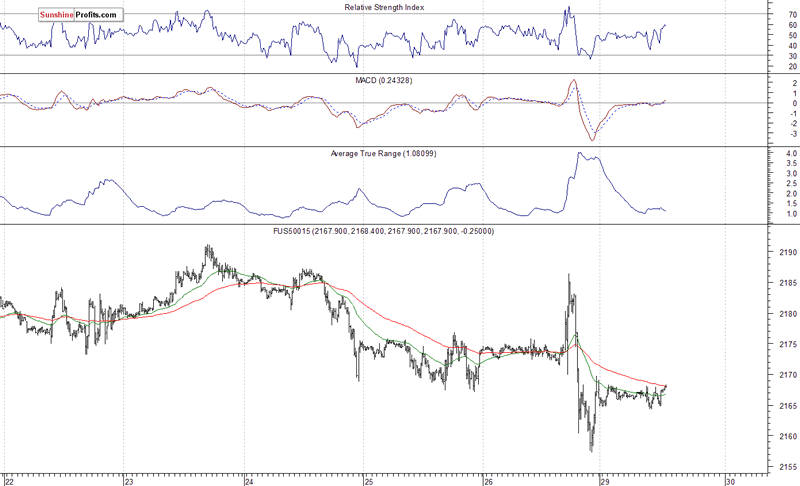The width and height of the screenshot is (800, 486).
Task: Click the SunshineProfits.com logo
Action: (x=81, y=15)
